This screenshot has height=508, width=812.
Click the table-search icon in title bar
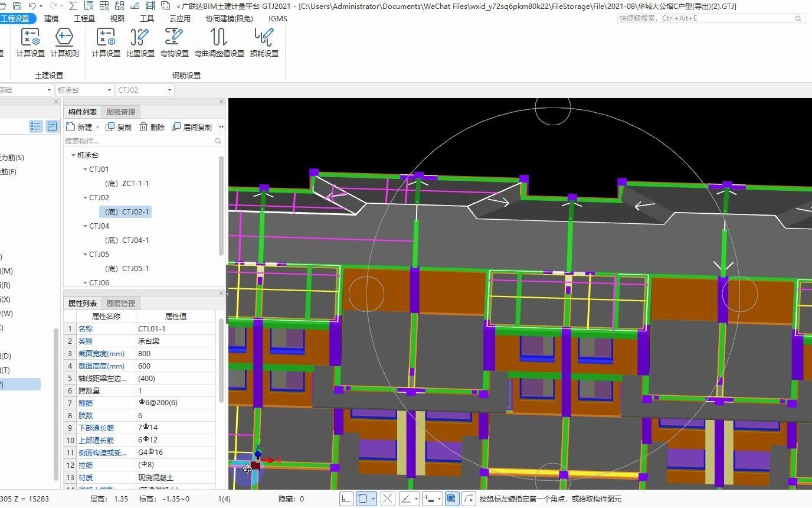click(x=104, y=6)
